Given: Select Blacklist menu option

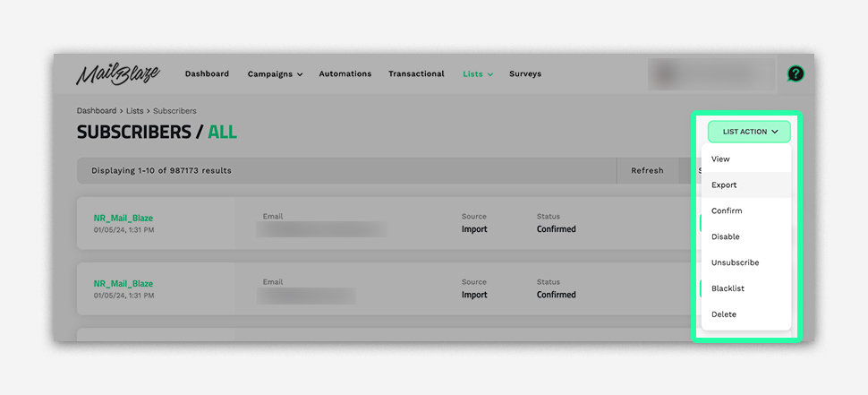Looking at the screenshot, I should (x=728, y=289).
